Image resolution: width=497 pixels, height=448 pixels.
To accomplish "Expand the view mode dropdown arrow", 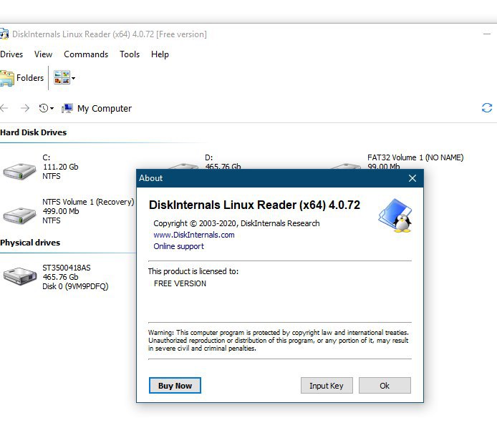I will 73,78.
